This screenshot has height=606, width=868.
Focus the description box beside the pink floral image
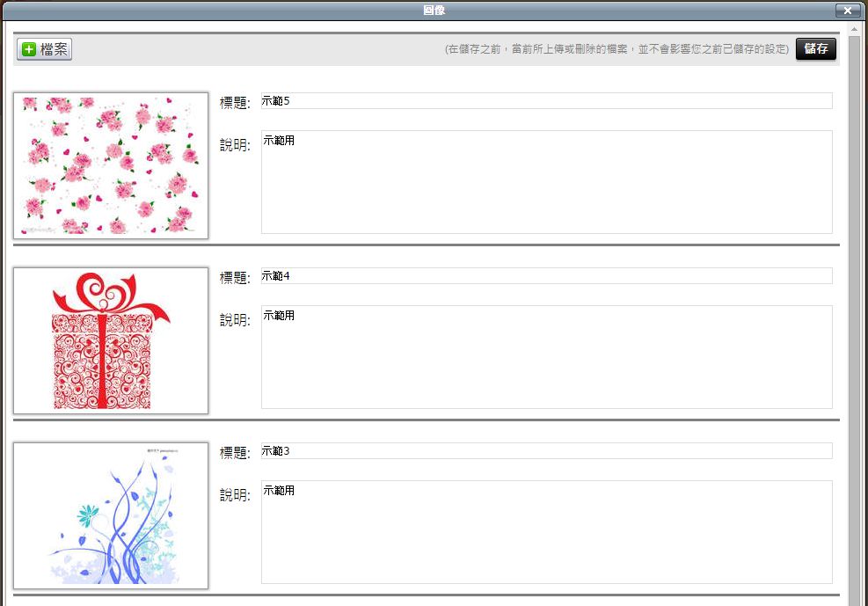point(545,182)
